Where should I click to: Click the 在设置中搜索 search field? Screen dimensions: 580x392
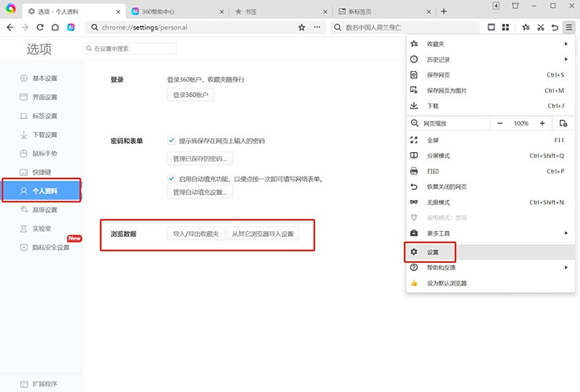(130, 49)
